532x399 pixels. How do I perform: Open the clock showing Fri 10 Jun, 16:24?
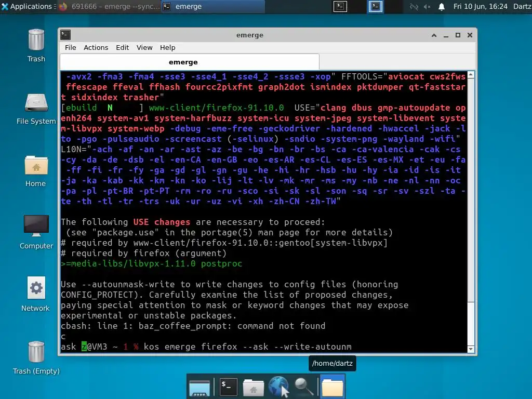tap(481, 6)
